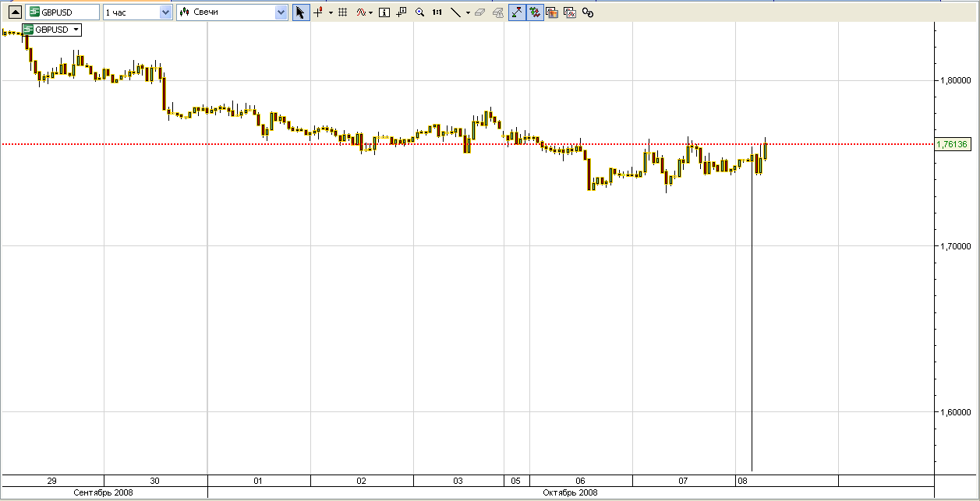Click date label 08 on time axis
This screenshot has width=980, height=501.
coord(743,481)
